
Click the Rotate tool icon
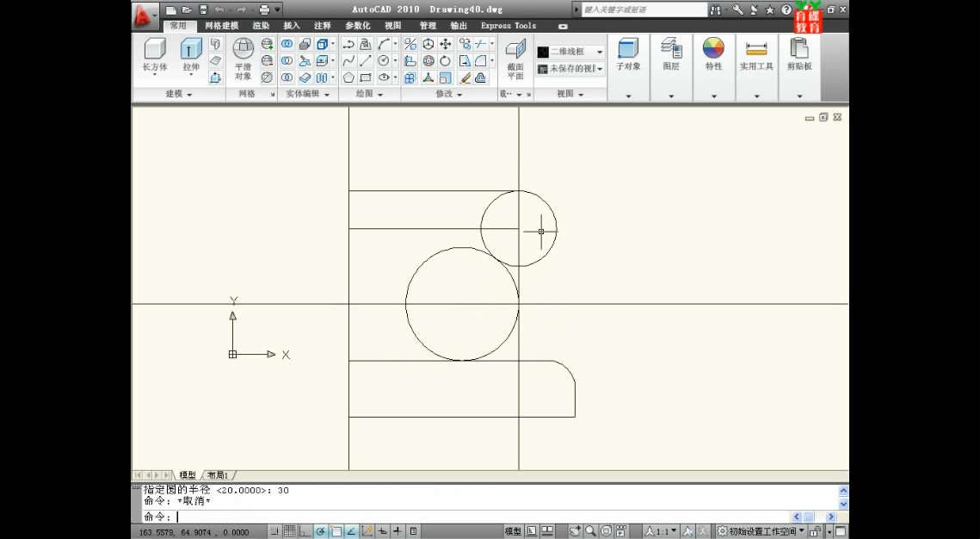pyautogui.click(x=445, y=60)
